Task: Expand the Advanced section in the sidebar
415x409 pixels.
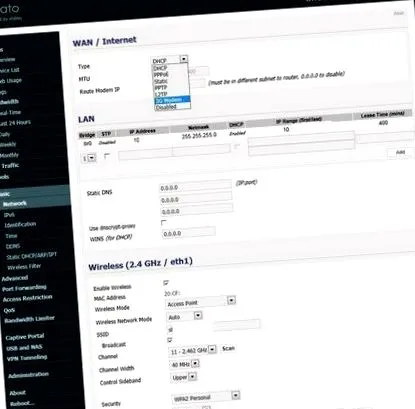Action: point(15,278)
